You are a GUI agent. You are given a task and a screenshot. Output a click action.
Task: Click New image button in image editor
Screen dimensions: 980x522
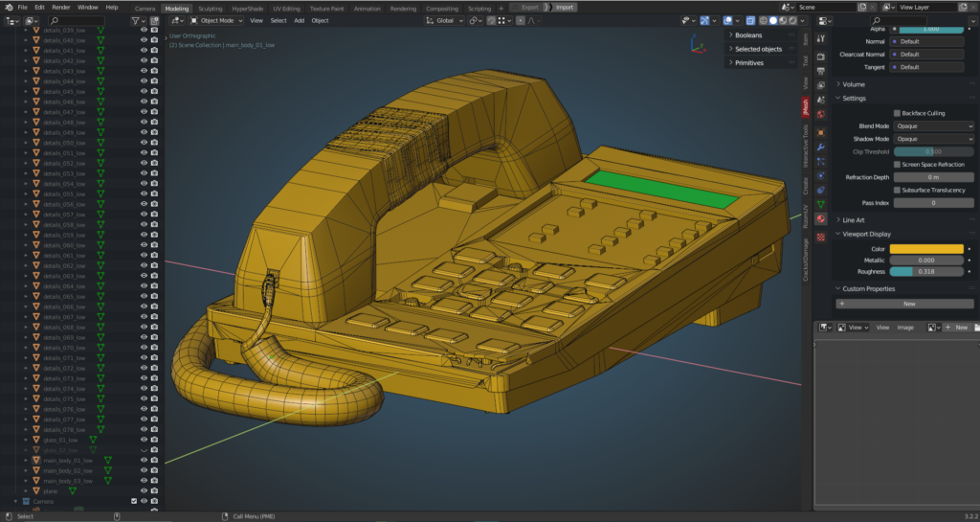957,327
